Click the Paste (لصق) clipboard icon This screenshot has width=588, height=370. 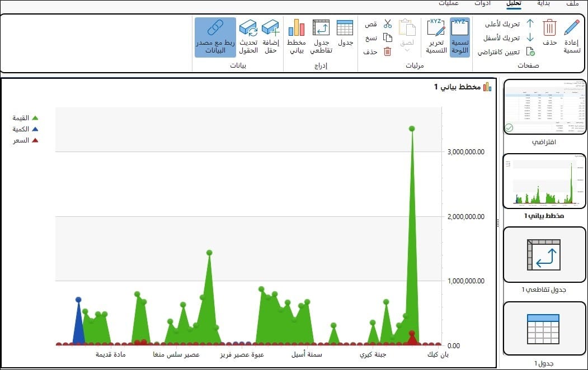(407, 28)
